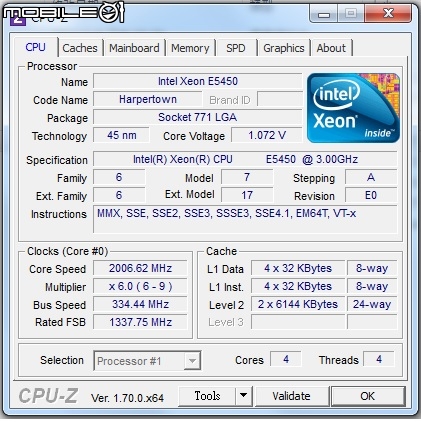
Task: Click the Rated FSB 1337.75 MHz value
Action: (140, 322)
